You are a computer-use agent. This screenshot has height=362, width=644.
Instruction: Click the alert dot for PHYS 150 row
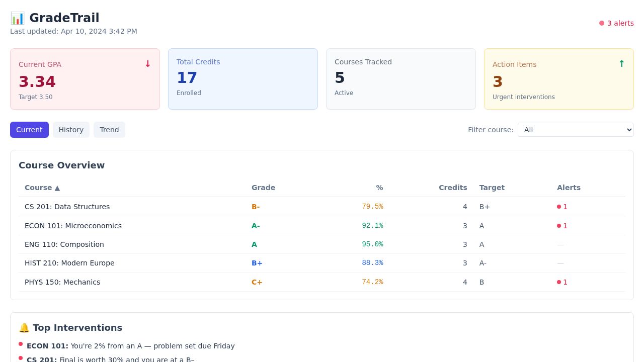tap(559, 282)
